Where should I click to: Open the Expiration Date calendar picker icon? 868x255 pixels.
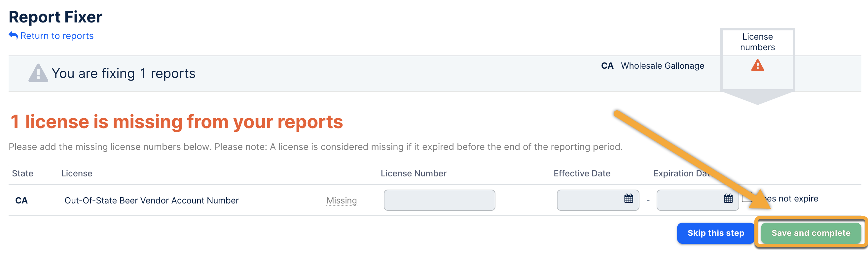pyautogui.click(x=728, y=199)
